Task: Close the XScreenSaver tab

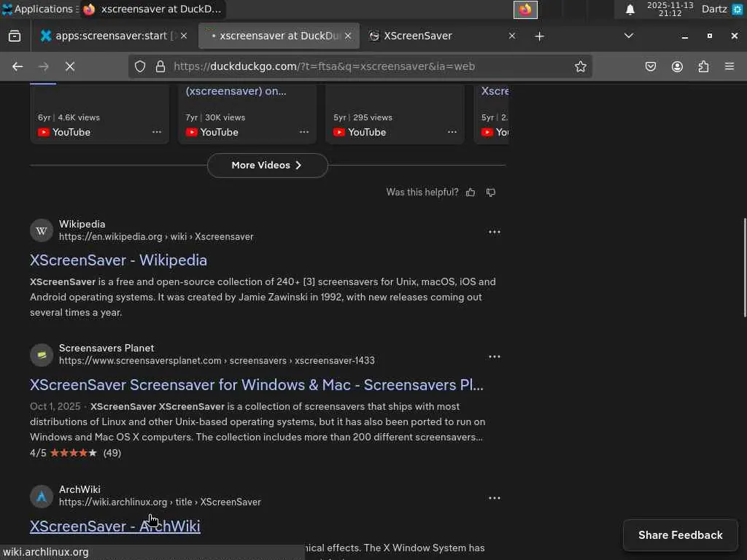Action: click(511, 36)
